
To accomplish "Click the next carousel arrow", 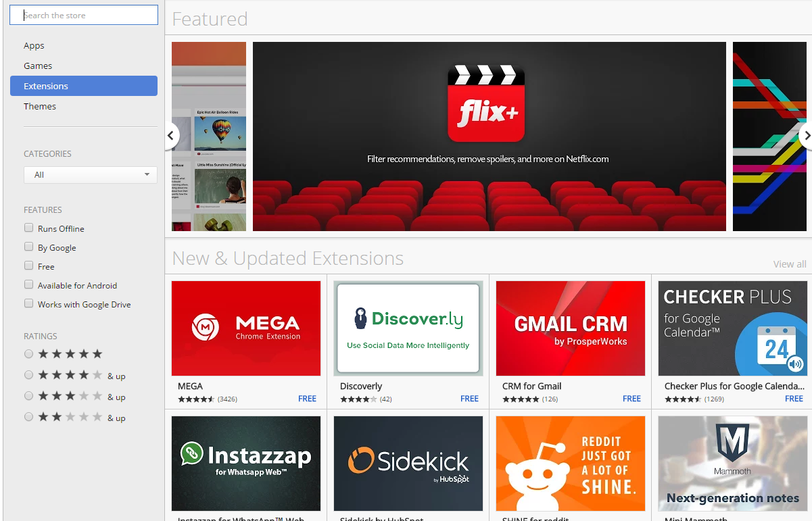I will click(x=806, y=136).
